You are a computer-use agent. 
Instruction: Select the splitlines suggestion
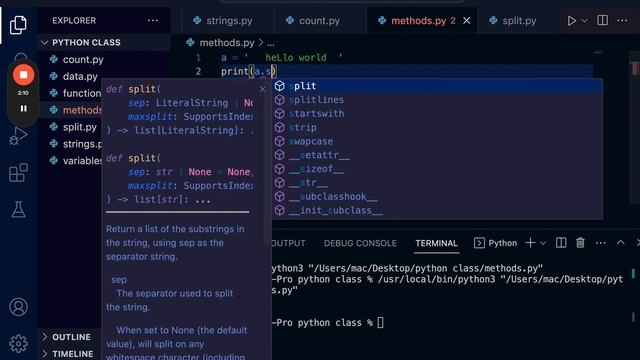click(x=437, y=100)
